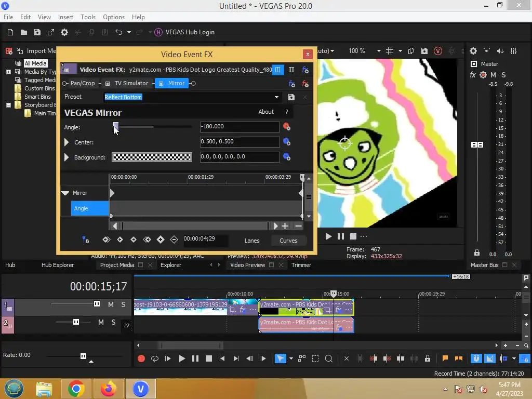Screen dimensions: 532x399
Task: Toggle TV Simulator effect checkbox
Action: tap(108, 84)
